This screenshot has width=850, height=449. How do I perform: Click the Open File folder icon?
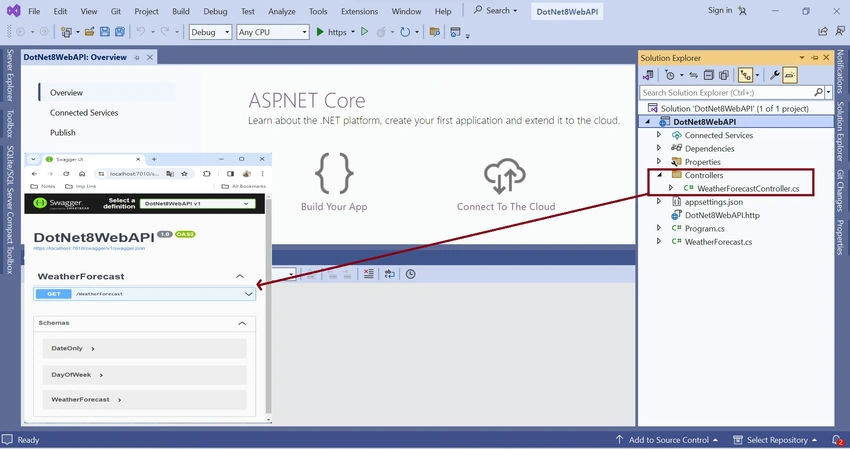(x=90, y=32)
